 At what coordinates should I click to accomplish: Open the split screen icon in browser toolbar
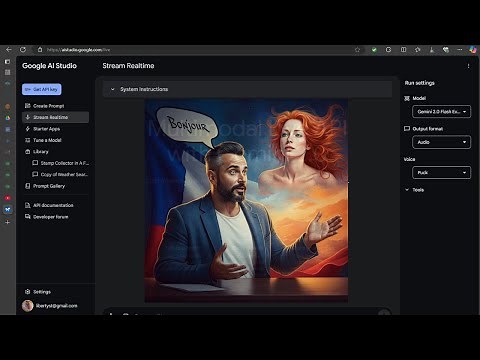403,50
